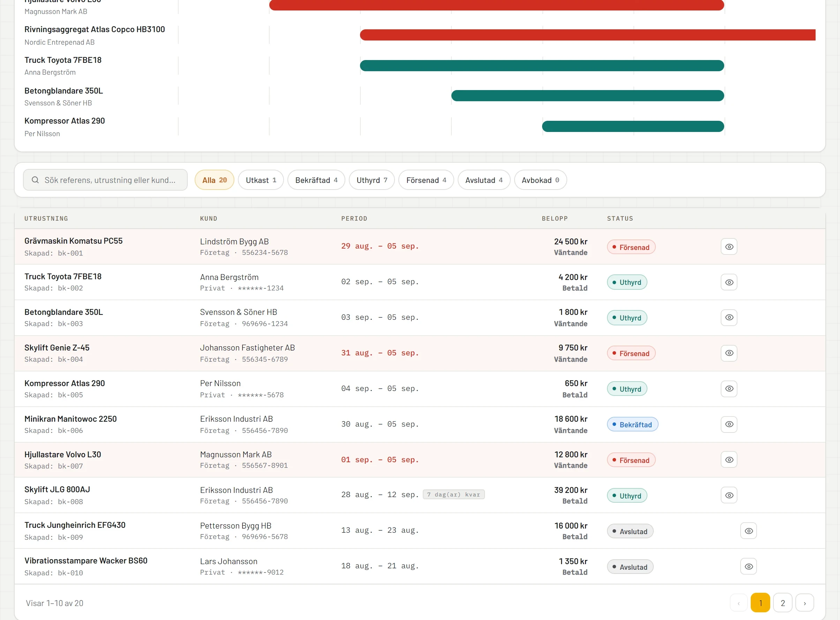Select the Avbokad filter chip
Image resolution: width=840 pixels, height=620 pixels.
(540, 180)
